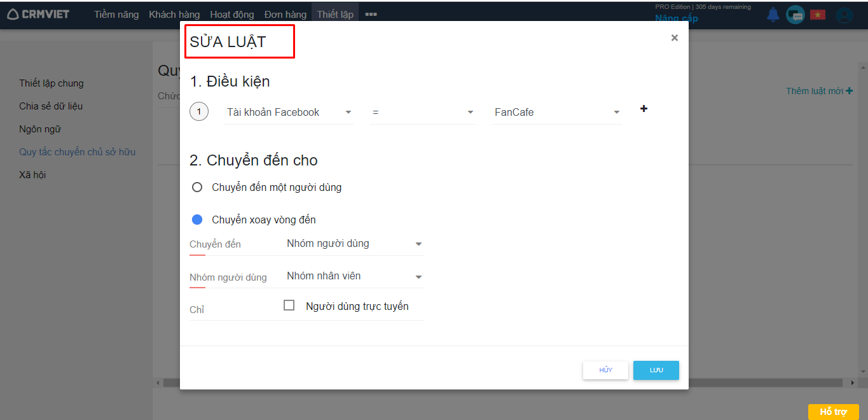Click the notification bell icon
868x420 pixels.
(x=773, y=15)
